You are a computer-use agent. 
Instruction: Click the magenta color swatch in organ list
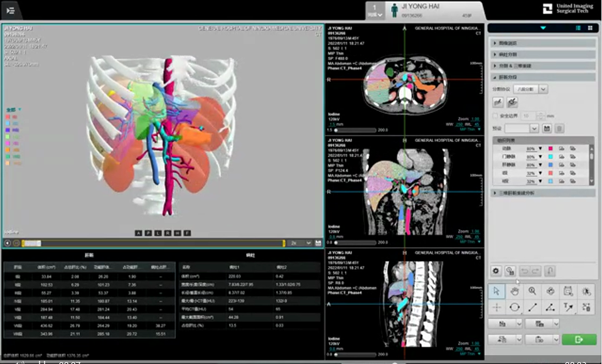point(550,149)
